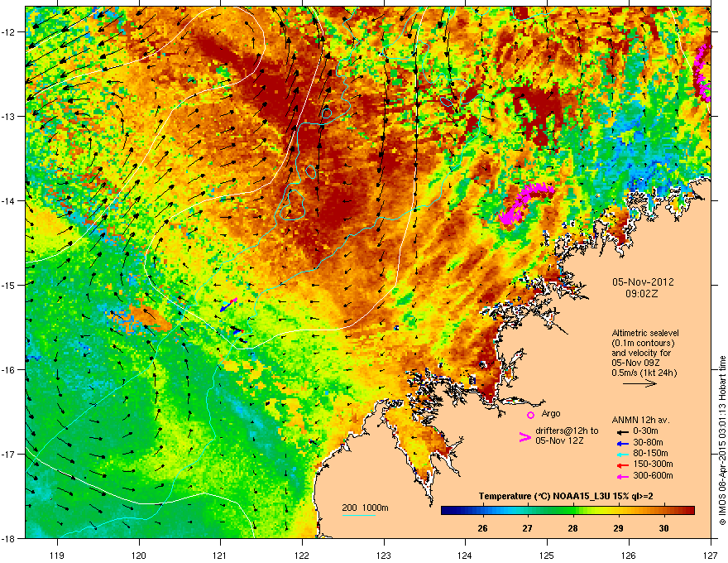Click latitude label -15 on left axis
Image resolution: width=728 pixels, height=563 pixels.
[8, 285]
